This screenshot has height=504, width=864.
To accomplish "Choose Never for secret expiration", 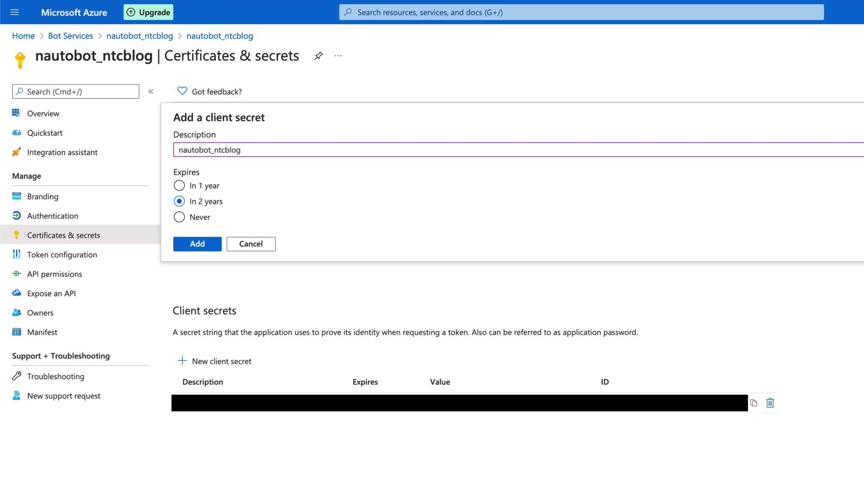I will pyautogui.click(x=179, y=217).
